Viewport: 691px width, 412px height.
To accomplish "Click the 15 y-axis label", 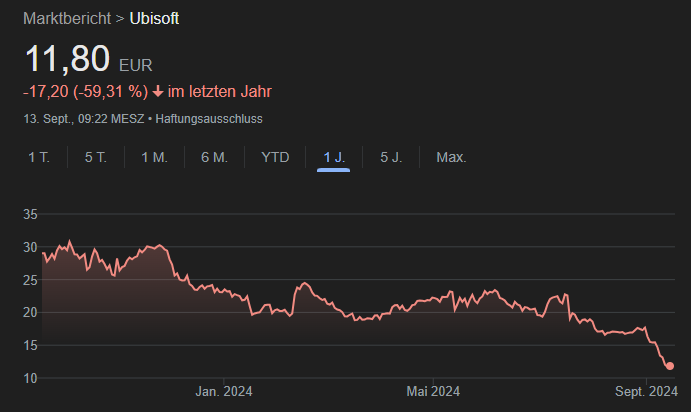I will click(x=30, y=345).
